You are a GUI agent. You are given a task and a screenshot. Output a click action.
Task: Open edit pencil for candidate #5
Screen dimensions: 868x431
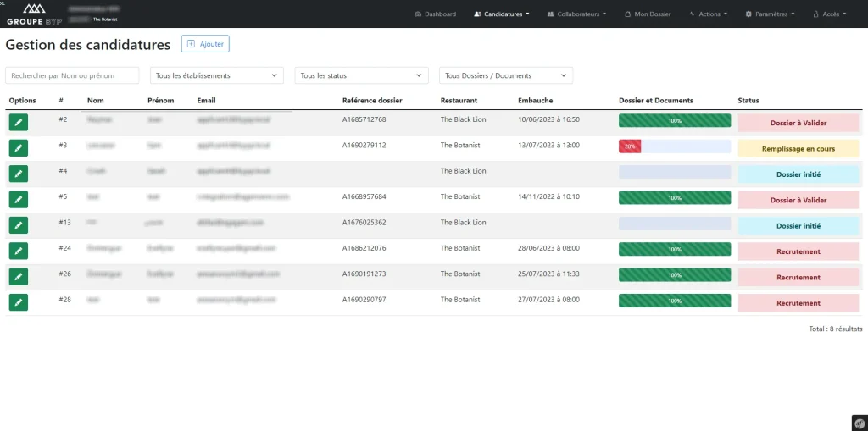point(19,200)
